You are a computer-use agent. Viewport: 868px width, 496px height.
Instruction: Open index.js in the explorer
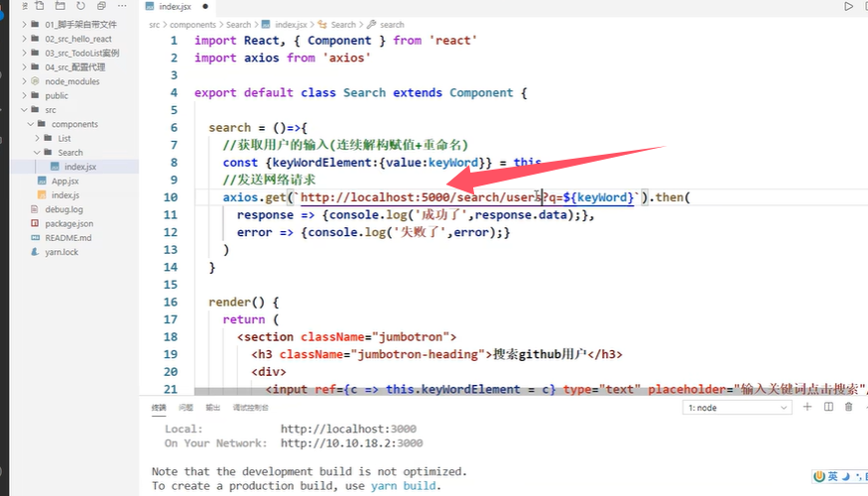[65, 194]
